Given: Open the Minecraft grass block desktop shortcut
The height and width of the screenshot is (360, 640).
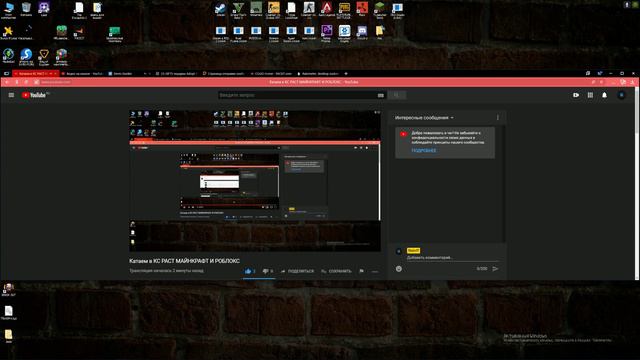Looking at the screenshot, I should pos(61,32).
